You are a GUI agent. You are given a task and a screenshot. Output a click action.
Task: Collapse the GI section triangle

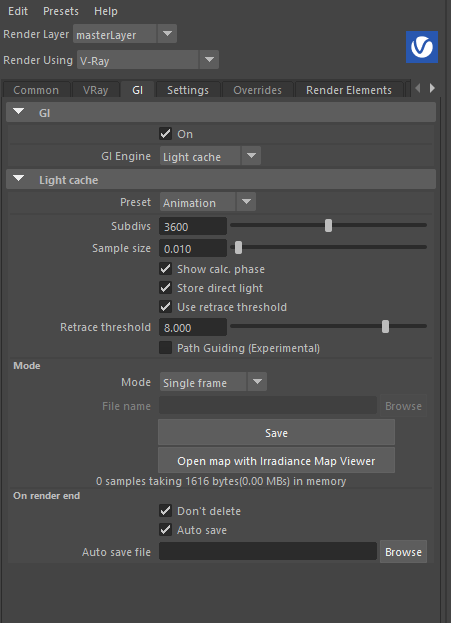[x=19, y=112]
